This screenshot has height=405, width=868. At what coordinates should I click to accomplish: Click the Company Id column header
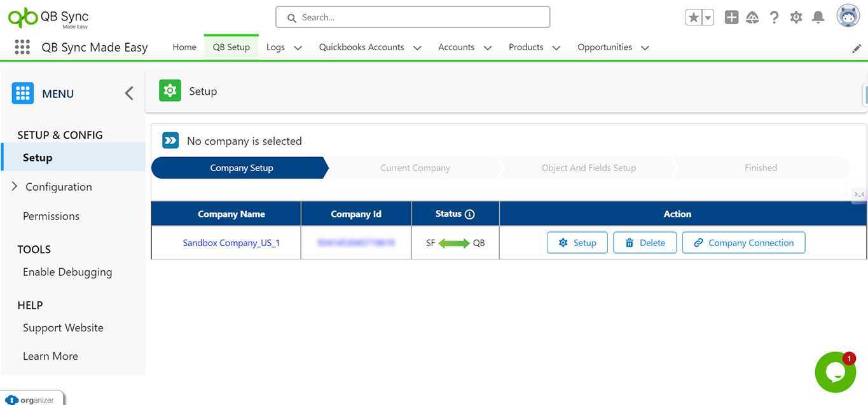pos(356,214)
